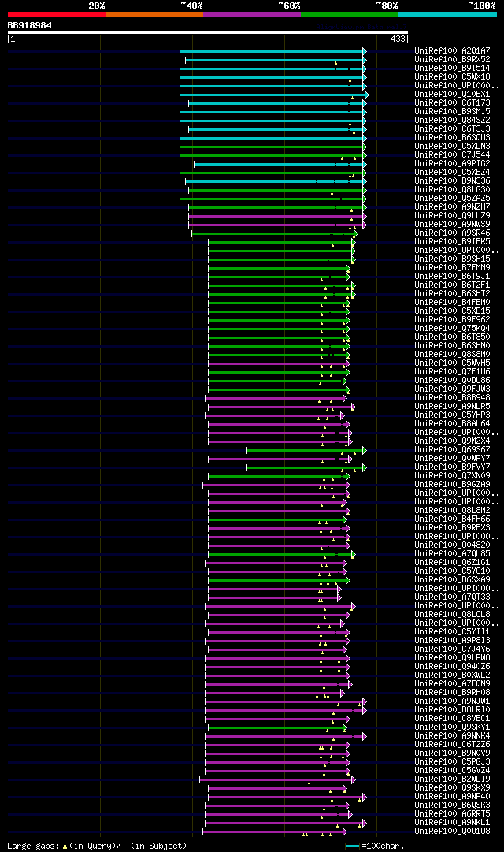504x852 pixels.
Task: Open the UniRef100_Q9LPW8 hit
Action: click(452, 658)
